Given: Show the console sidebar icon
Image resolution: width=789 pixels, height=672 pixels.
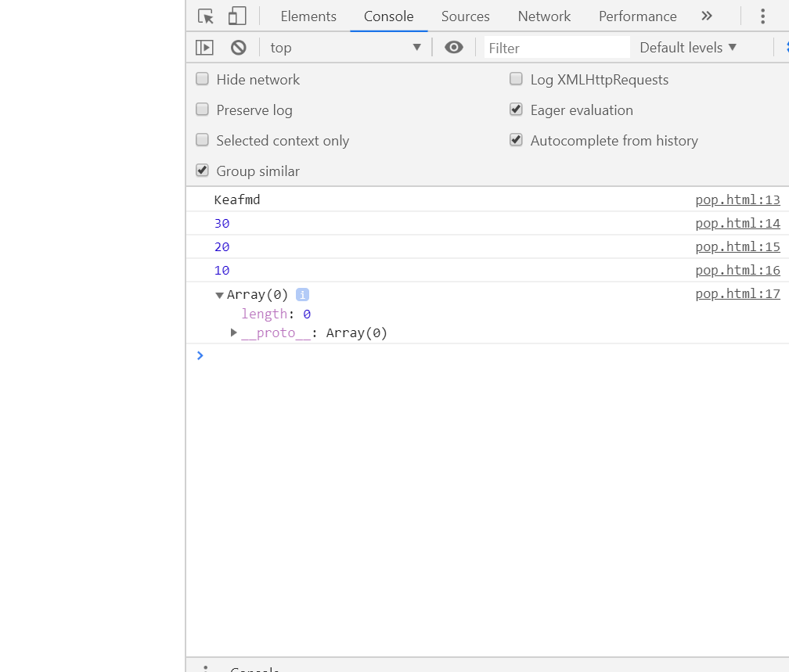Looking at the screenshot, I should coord(204,48).
